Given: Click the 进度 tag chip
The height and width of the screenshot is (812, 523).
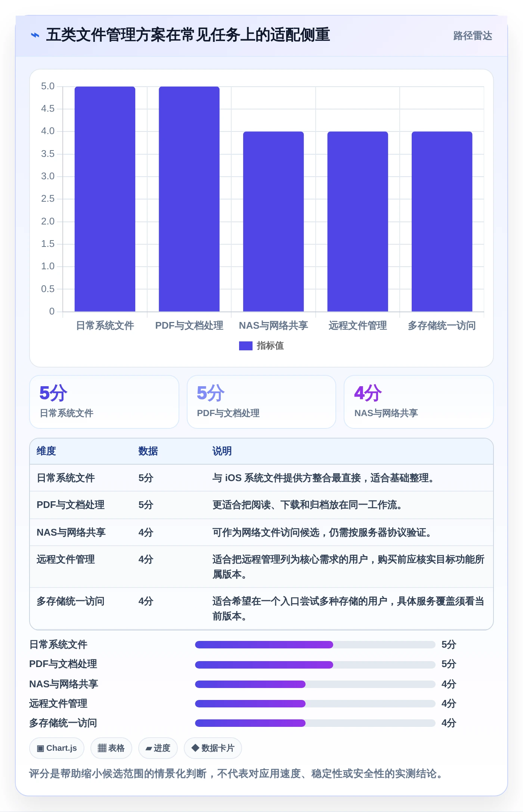Looking at the screenshot, I should [x=158, y=748].
